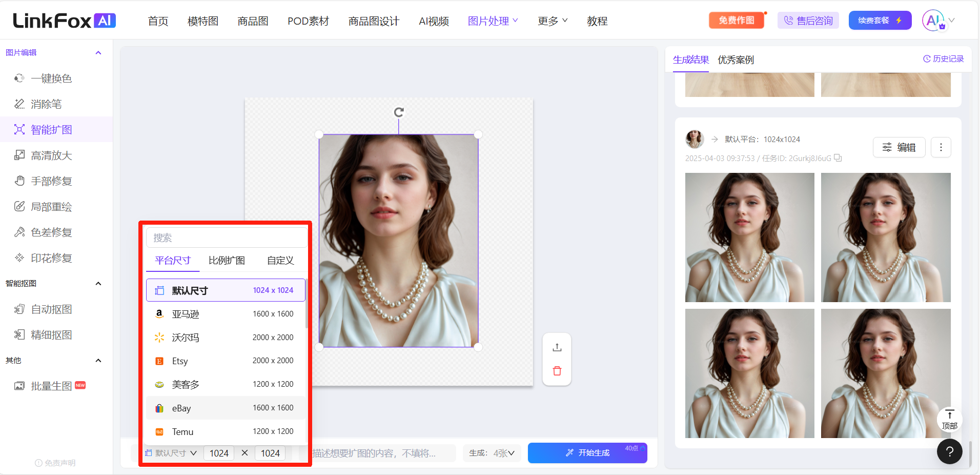The image size is (980, 475).
Task: Select 亚马逊 1600 x 1600 size
Action: (226, 314)
